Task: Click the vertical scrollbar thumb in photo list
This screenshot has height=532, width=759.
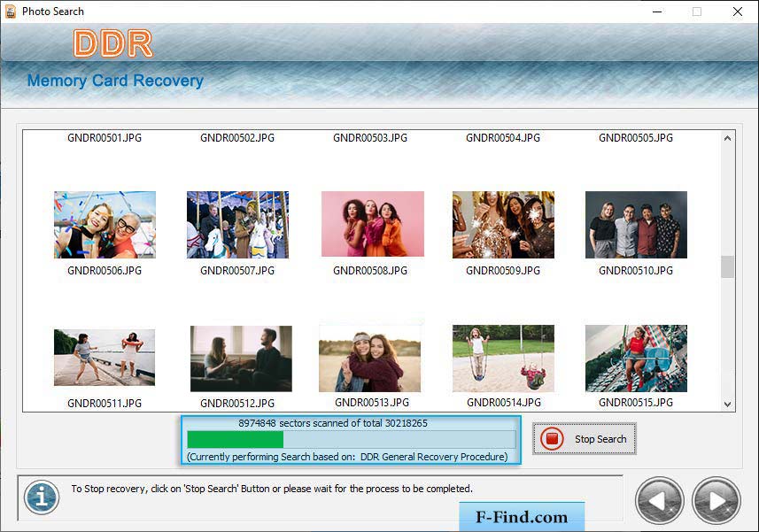Action: [x=727, y=266]
